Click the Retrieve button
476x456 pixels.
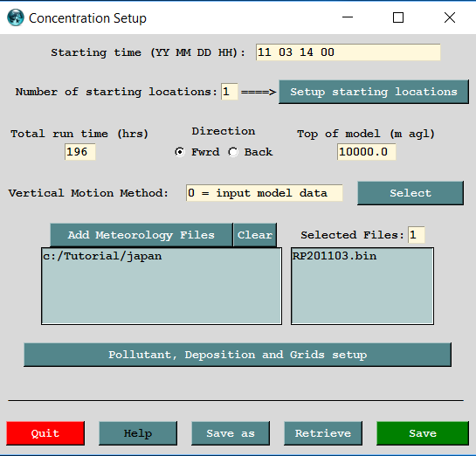coord(323,433)
